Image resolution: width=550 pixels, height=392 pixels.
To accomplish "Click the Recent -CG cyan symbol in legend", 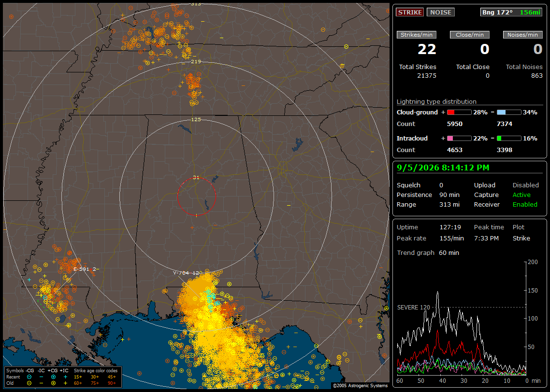I will 29,377.
